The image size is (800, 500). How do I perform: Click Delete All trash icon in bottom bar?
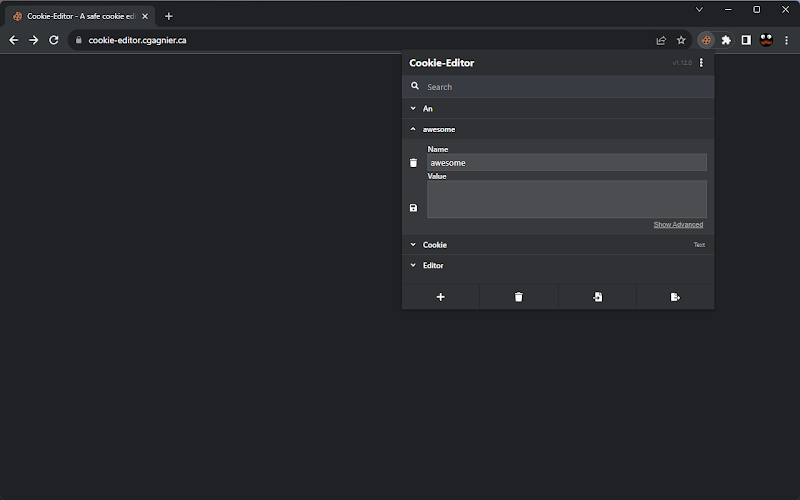point(518,297)
